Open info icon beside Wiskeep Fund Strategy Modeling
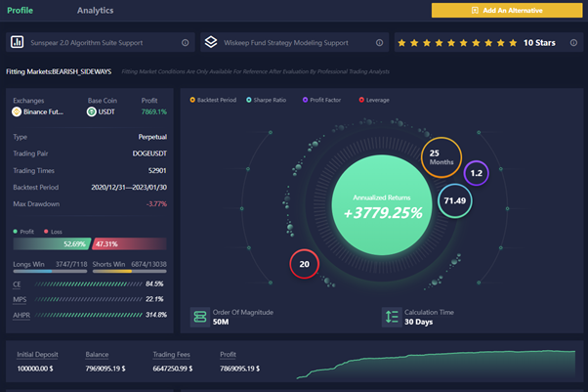 [x=380, y=43]
